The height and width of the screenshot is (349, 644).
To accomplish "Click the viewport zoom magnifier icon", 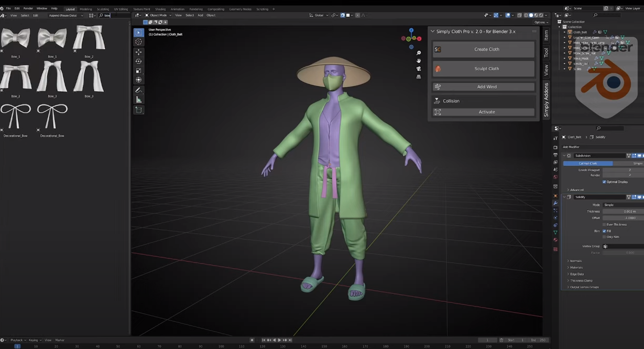I will [419, 53].
